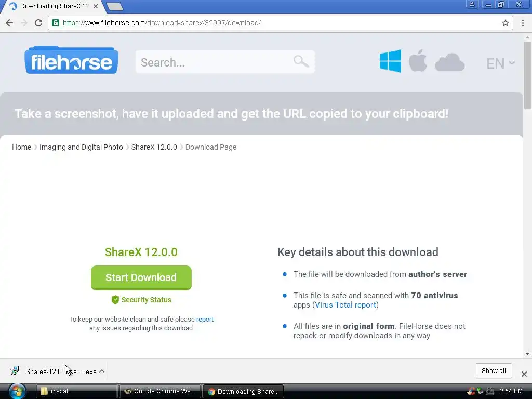Click the taskbar clock 2:54 PM
The image size is (532, 399).
pos(511,391)
